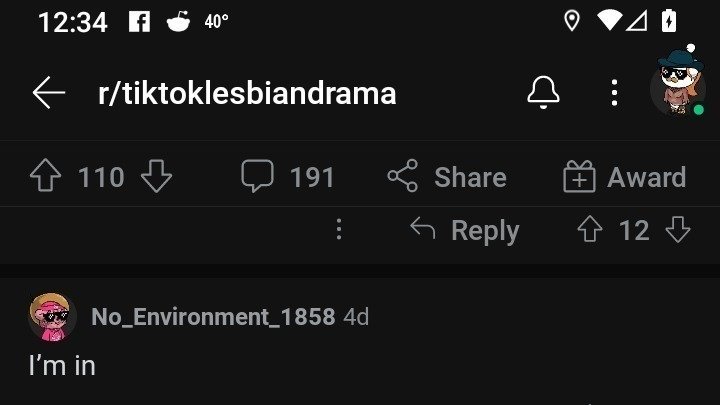Tap the Facebook notification status icon
720x405 pixels.
(x=139, y=21)
